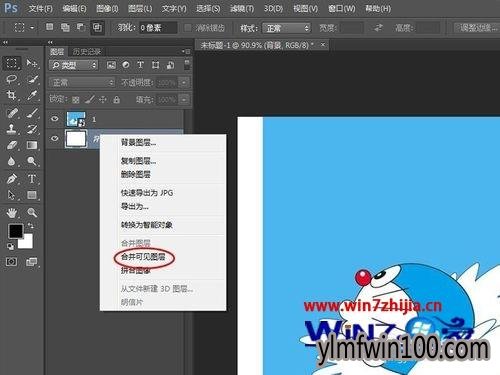Turn layer filtering switch on or off
The height and width of the screenshot is (375, 500).
[187, 64]
